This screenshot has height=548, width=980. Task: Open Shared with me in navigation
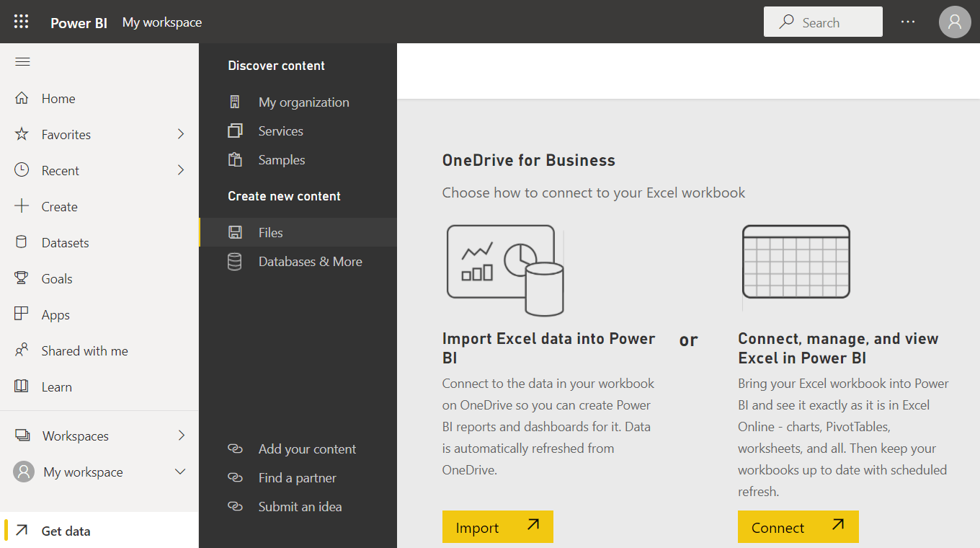click(x=99, y=350)
